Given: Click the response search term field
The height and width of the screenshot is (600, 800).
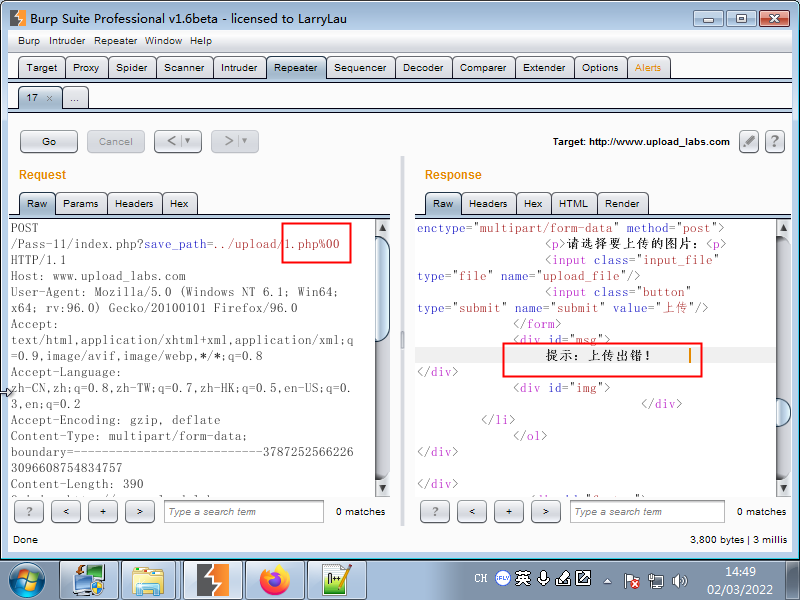Looking at the screenshot, I should [x=647, y=511].
